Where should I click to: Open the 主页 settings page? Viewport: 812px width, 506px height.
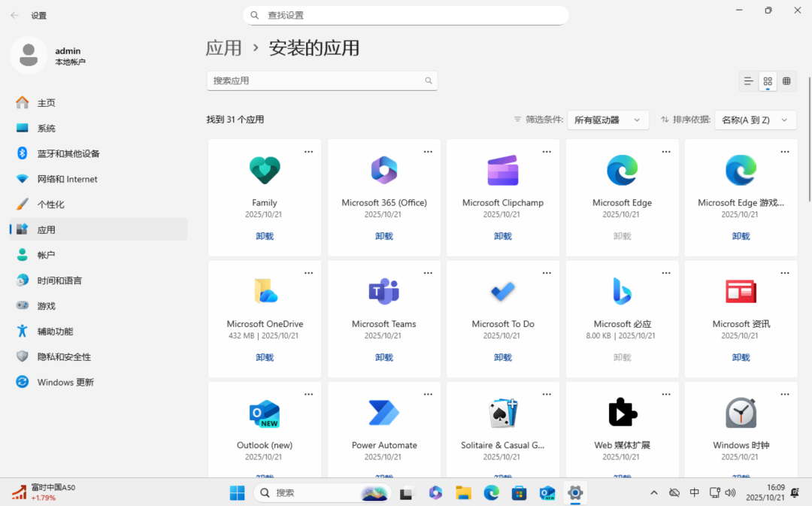coord(98,102)
